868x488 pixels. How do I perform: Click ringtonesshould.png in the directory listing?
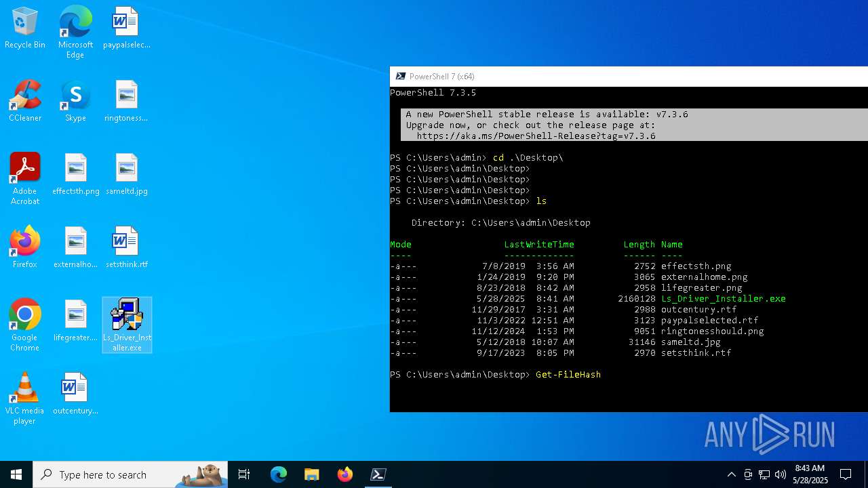click(x=713, y=331)
